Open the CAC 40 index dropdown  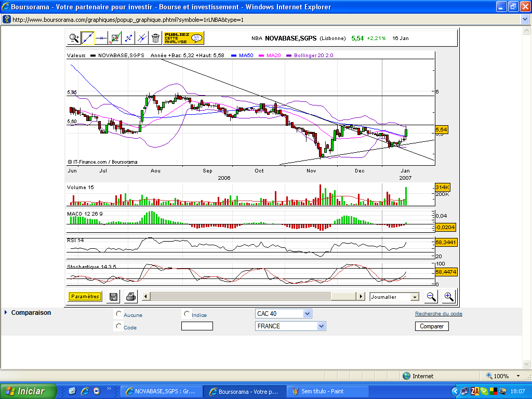283,313
